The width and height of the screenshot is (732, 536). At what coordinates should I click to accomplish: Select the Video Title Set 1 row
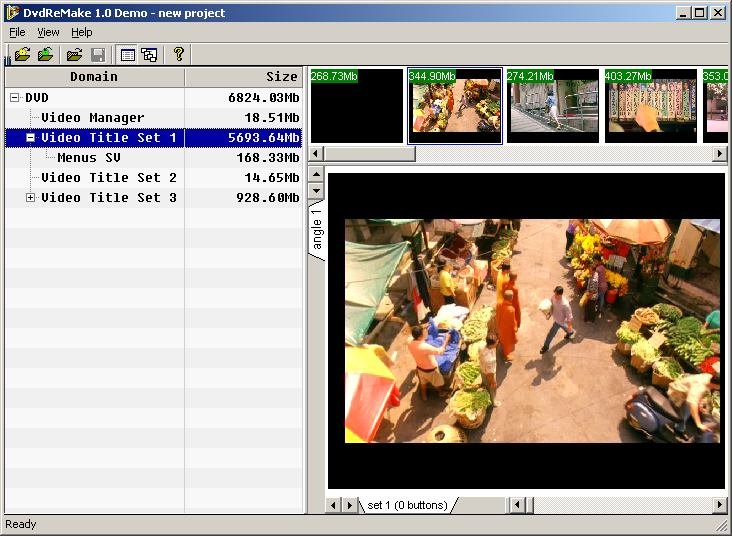click(154, 138)
